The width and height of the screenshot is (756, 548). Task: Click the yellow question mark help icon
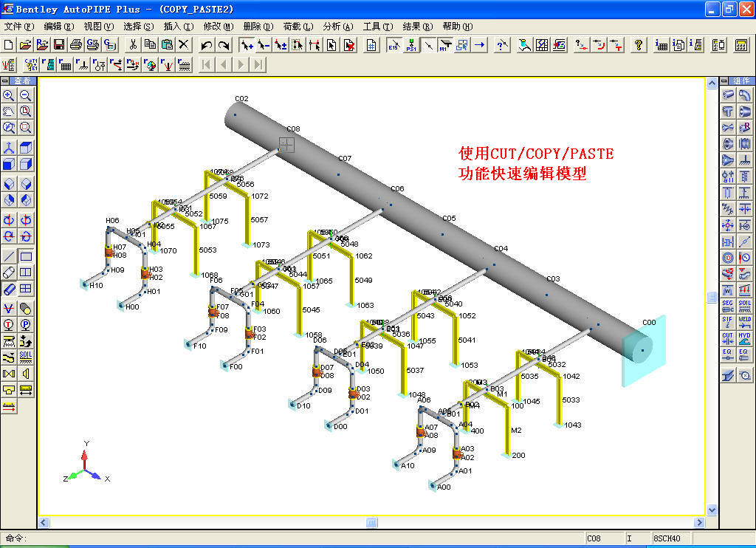coord(639,45)
